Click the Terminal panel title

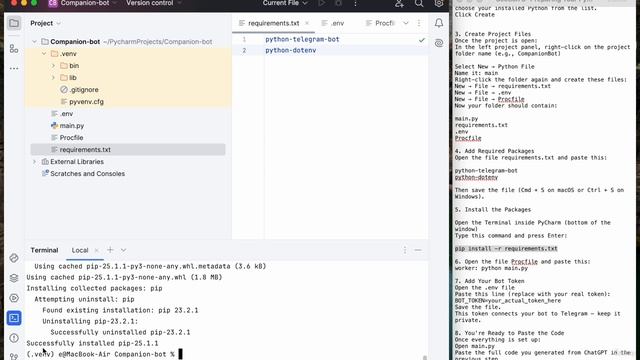point(44,250)
